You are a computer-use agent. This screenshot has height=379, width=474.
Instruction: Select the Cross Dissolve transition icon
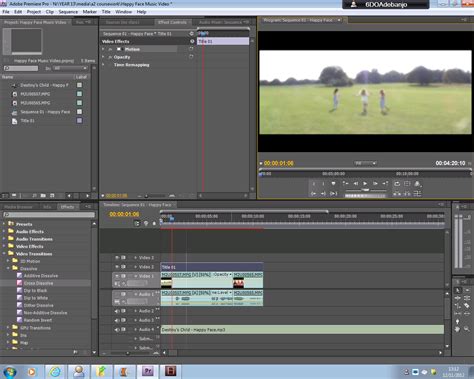[20, 283]
